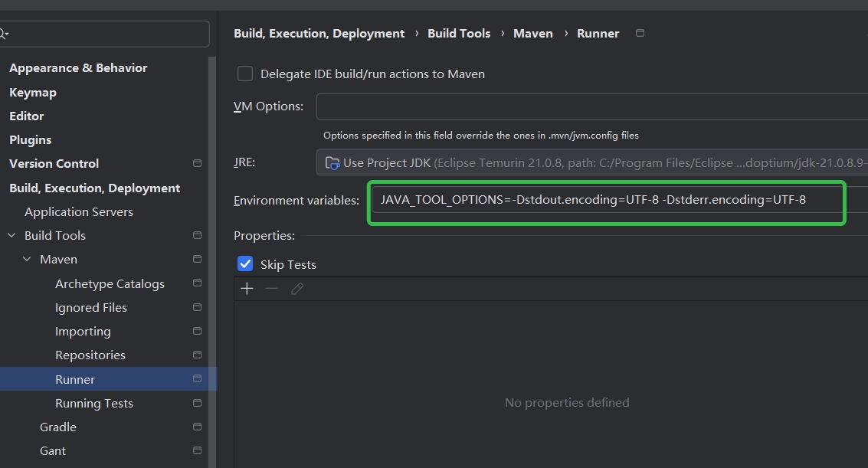The image size is (868, 468).
Task: Click the remove property minus icon
Action: (271, 288)
